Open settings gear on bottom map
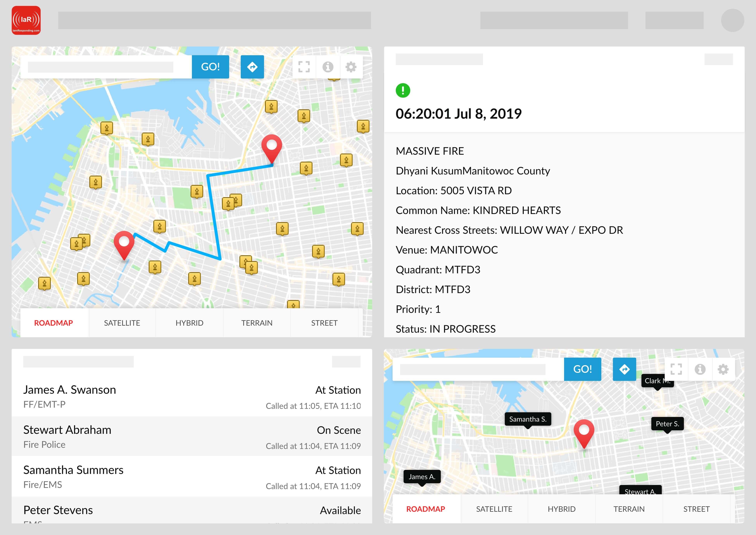This screenshot has width=756, height=535. [723, 369]
